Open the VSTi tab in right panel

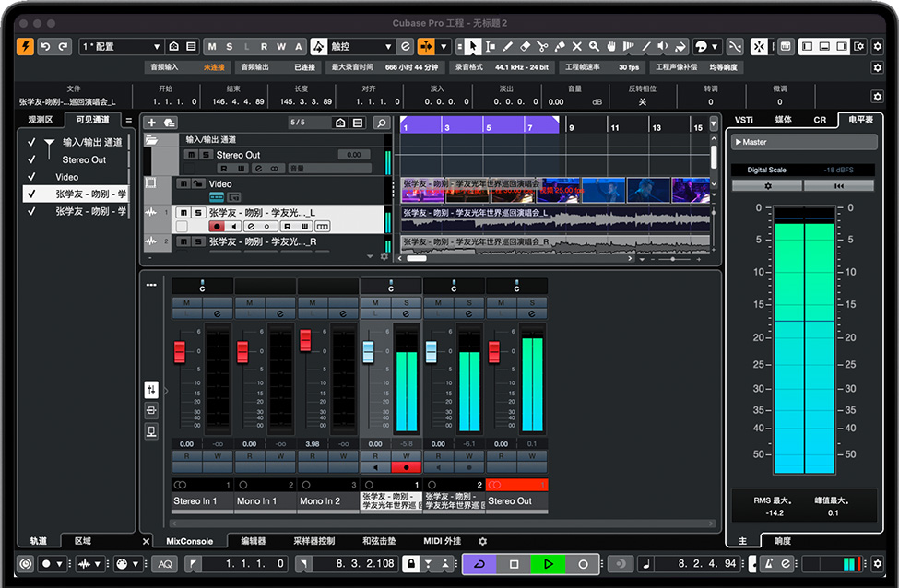743,120
